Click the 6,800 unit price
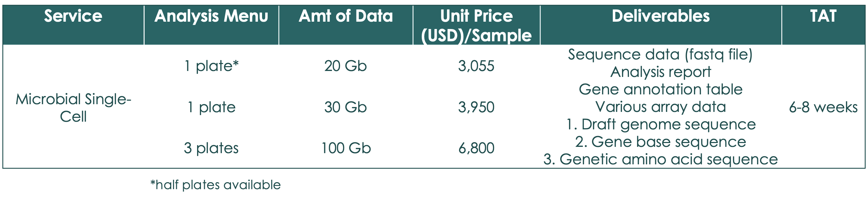This screenshot has height=200, width=868. click(476, 148)
